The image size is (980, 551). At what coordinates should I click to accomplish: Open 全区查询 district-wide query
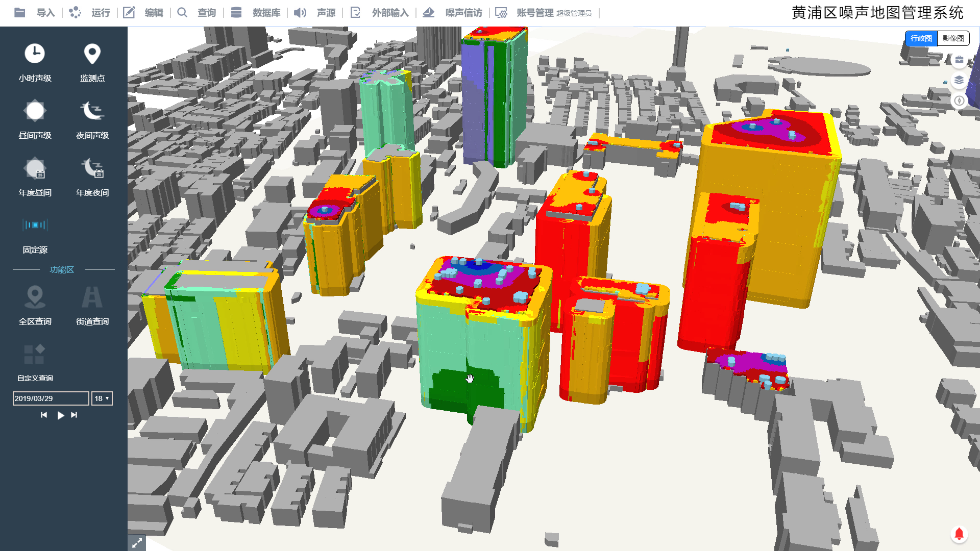(35, 306)
